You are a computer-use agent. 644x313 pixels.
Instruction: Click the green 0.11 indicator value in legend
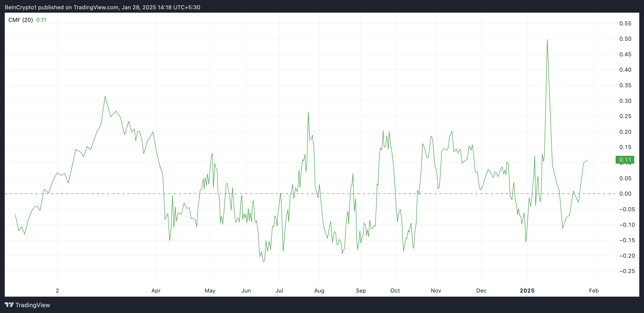pos(41,20)
